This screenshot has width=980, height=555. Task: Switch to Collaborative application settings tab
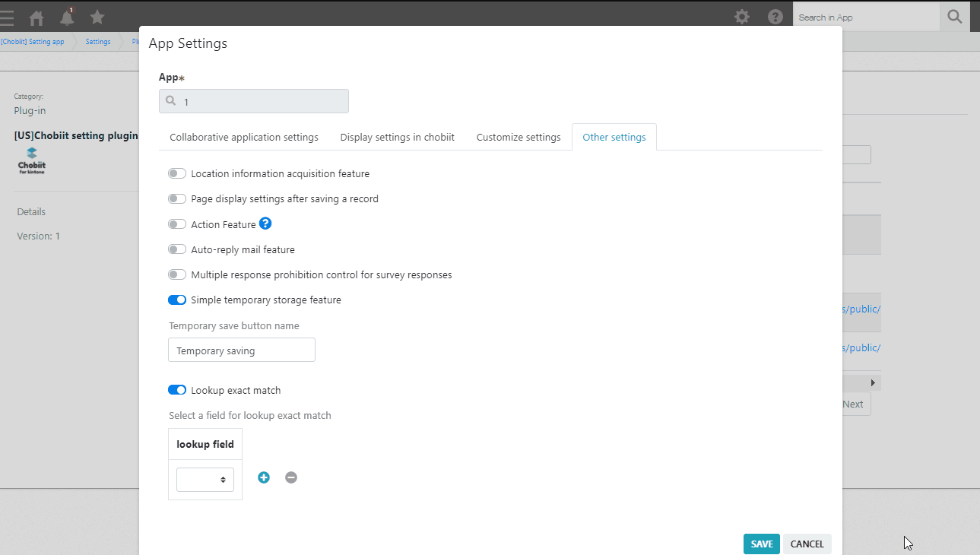click(244, 137)
